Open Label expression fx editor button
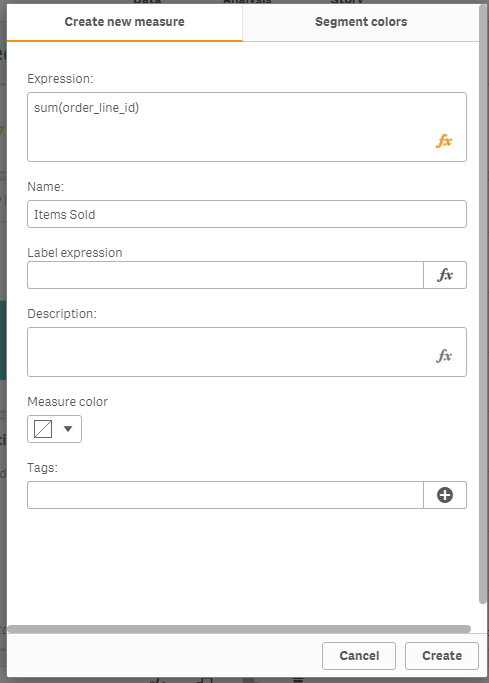This screenshot has width=489, height=683. pos(445,275)
